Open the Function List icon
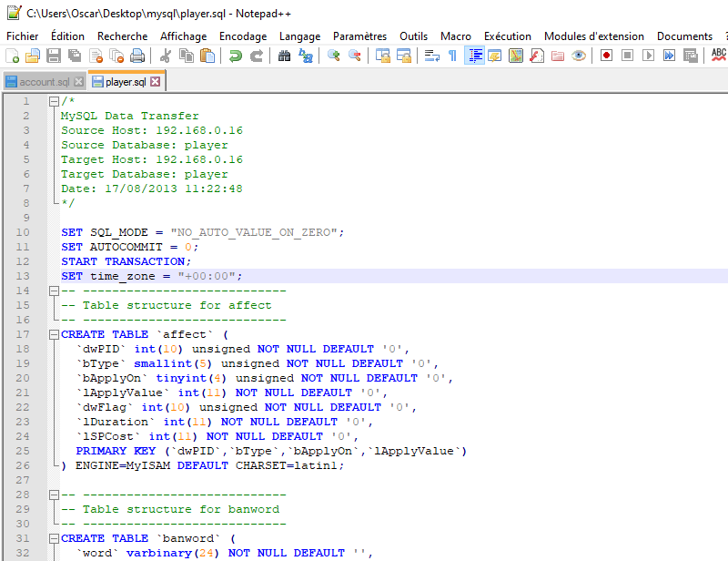The height and width of the screenshot is (561, 728). click(537, 56)
